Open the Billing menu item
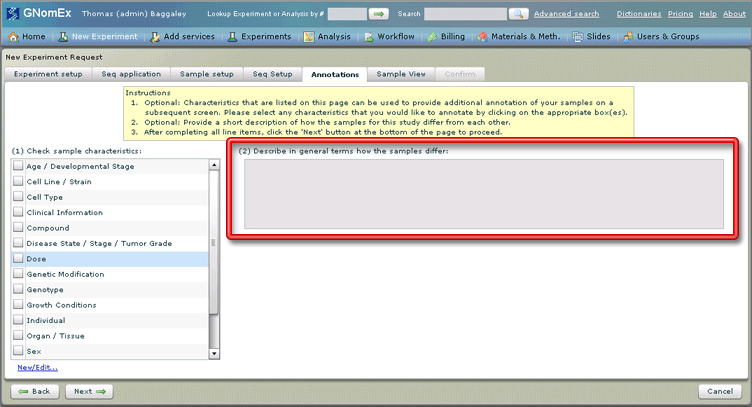This screenshot has height=407, width=752. (446, 36)
